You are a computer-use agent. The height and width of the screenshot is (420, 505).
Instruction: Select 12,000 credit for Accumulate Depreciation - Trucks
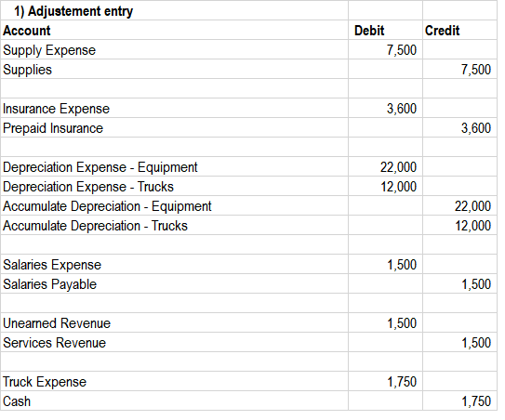pyautogui.click(x=460, y=225)
